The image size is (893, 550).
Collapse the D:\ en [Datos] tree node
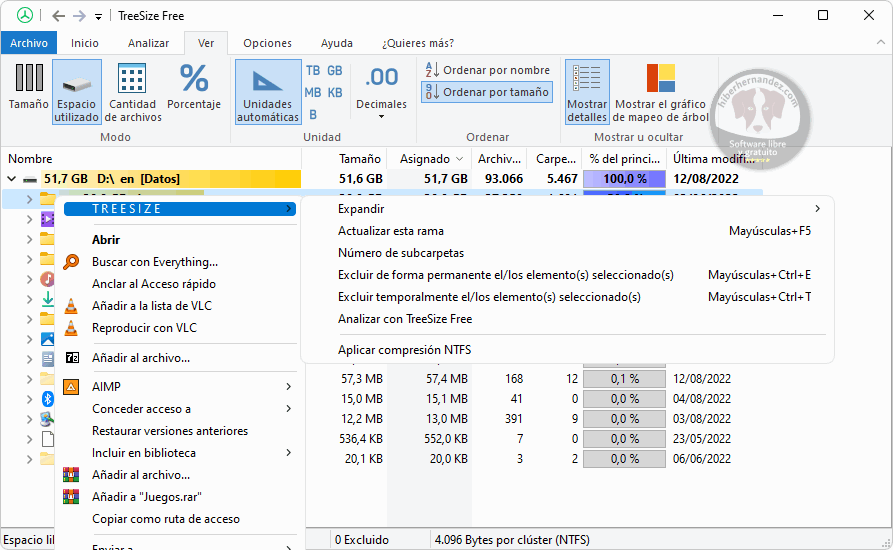coord(11,179)
